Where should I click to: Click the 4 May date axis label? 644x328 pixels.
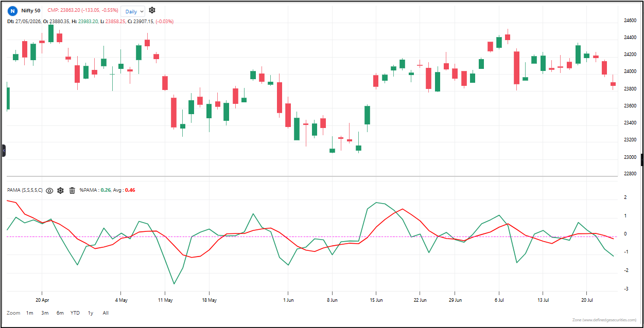[120, 299]
